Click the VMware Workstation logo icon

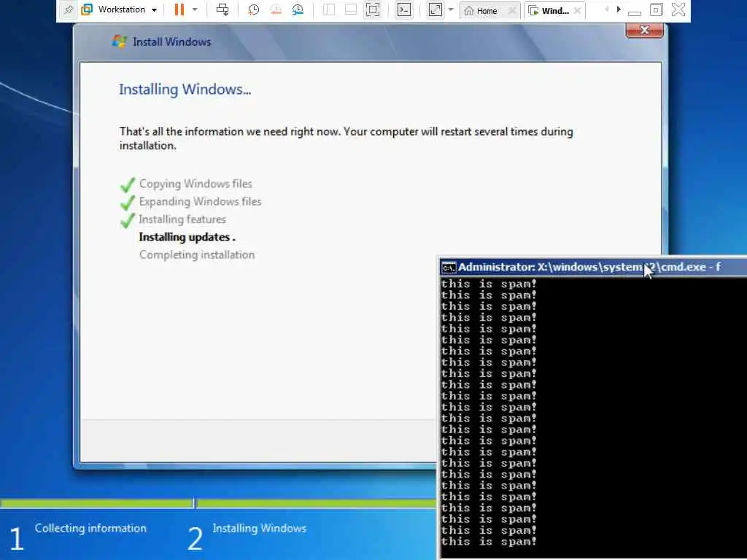pyautogui.click(x=87, y=9)
